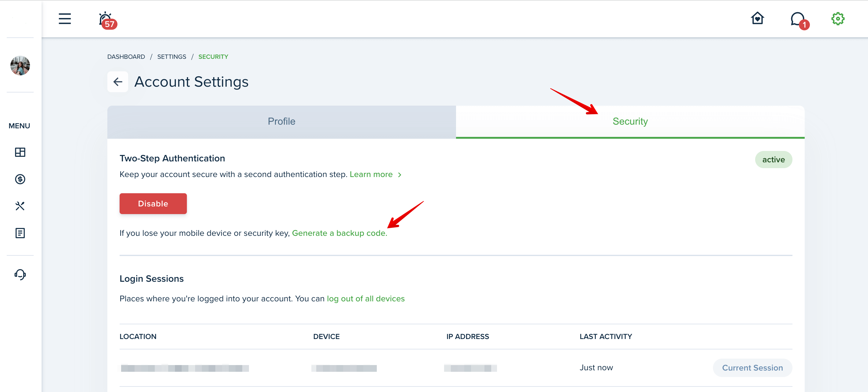Open the dashboard grid icon in sidebar

pyautogui.click(x=20, y=152)
